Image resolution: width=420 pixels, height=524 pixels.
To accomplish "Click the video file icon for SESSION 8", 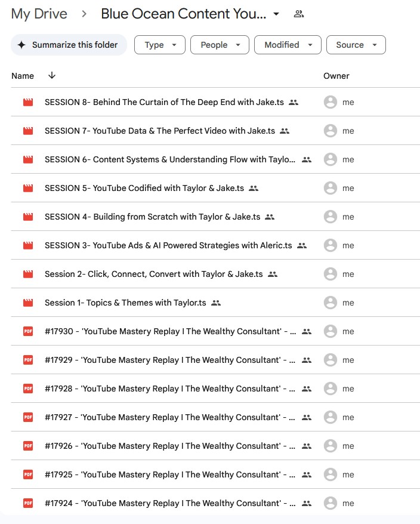I will tap(28, 102).
